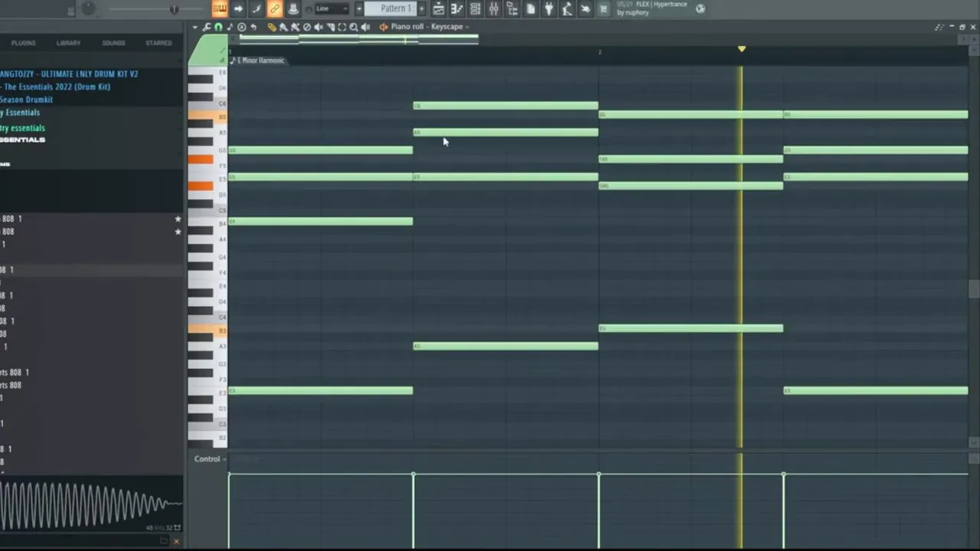The image size is (980, 551).
Task: Open the pattern list arrow before Pattern 1
Action: pyautogui.click(x=358, y=8)
